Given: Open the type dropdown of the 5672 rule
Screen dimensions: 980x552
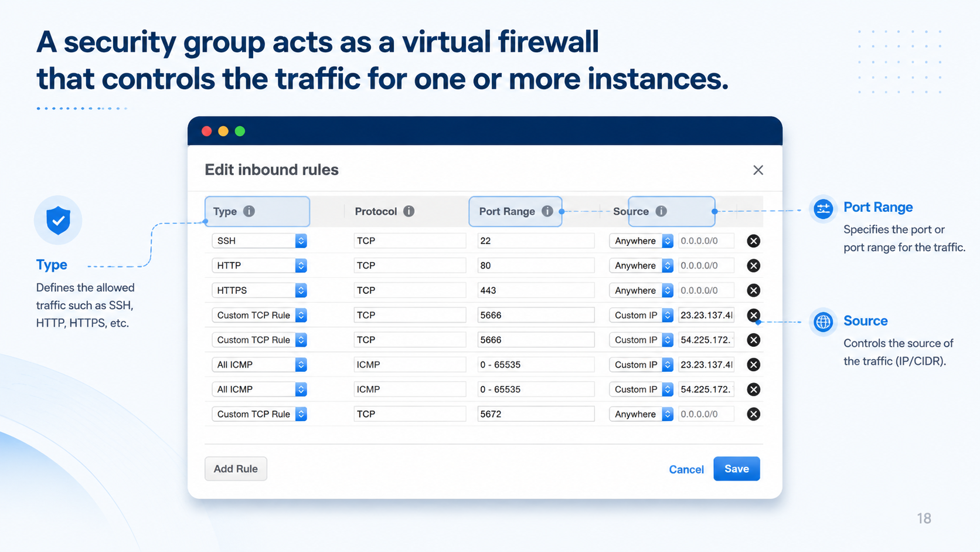Looking at the screenshot, I should 259,414.
